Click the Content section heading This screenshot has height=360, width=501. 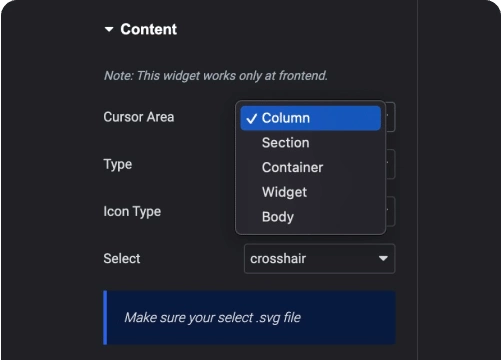(149, 29)
